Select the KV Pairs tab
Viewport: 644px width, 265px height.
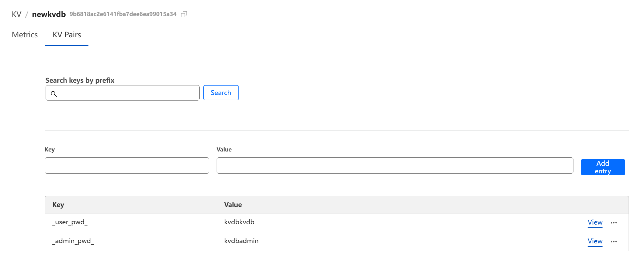[67, 35]
